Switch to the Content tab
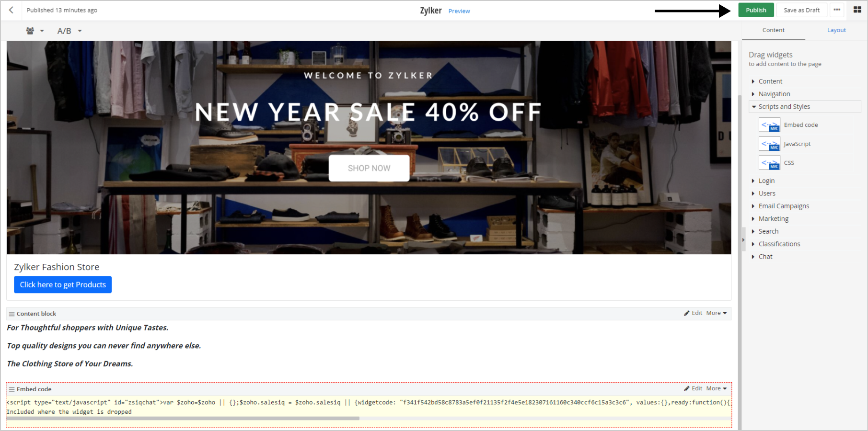The image size is (868, 431). [x=773, y=30]
